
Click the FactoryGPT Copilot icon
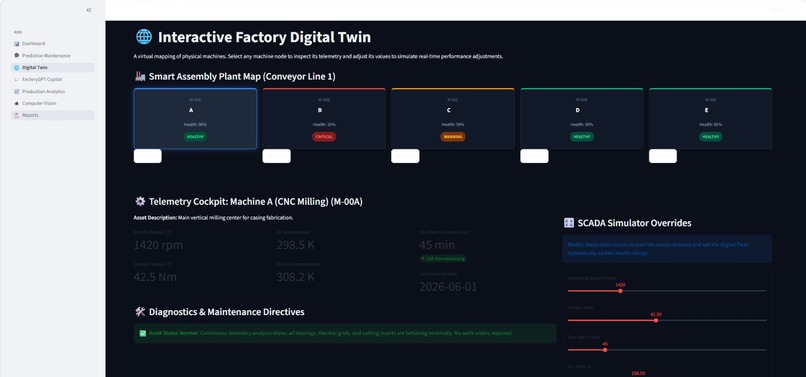(x=16, y=79)
